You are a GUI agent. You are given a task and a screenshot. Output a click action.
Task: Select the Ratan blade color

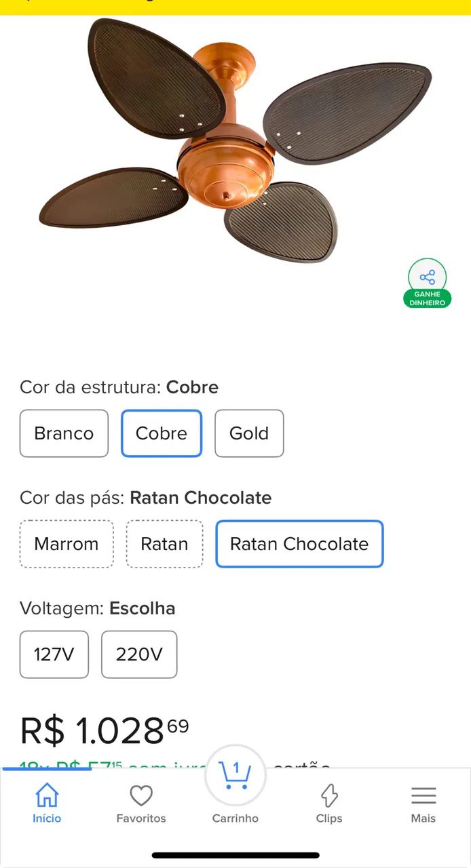[164, 543]
